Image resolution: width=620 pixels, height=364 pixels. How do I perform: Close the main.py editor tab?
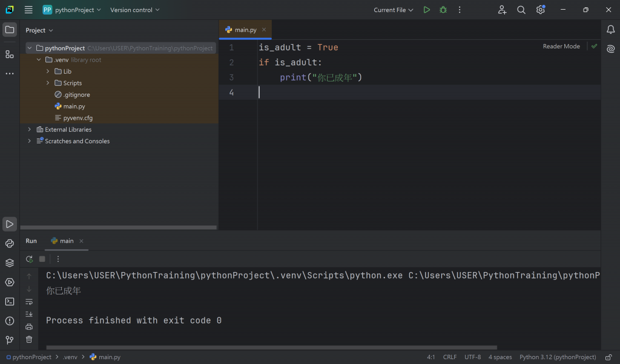[x=264, y=30]
